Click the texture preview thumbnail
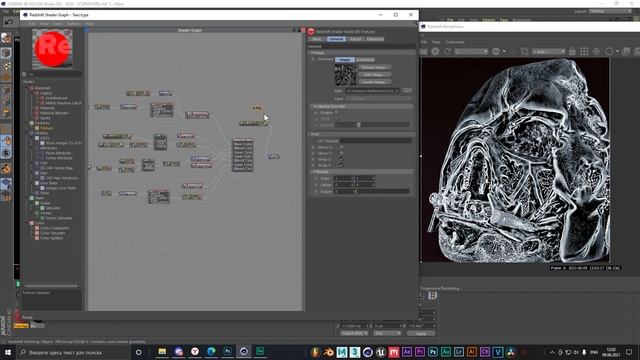Image resolution: width=640 pixels, height=360 pixels. [345, 74]
